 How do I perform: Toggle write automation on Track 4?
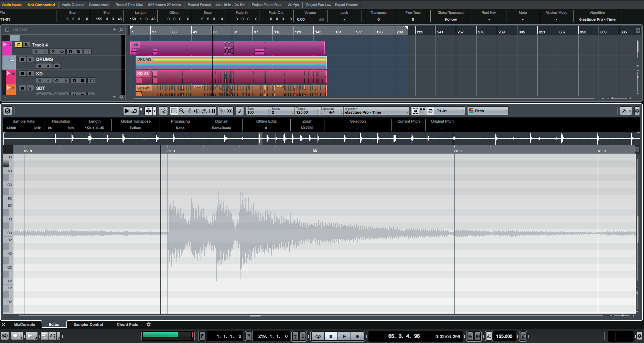pos(79,52)
